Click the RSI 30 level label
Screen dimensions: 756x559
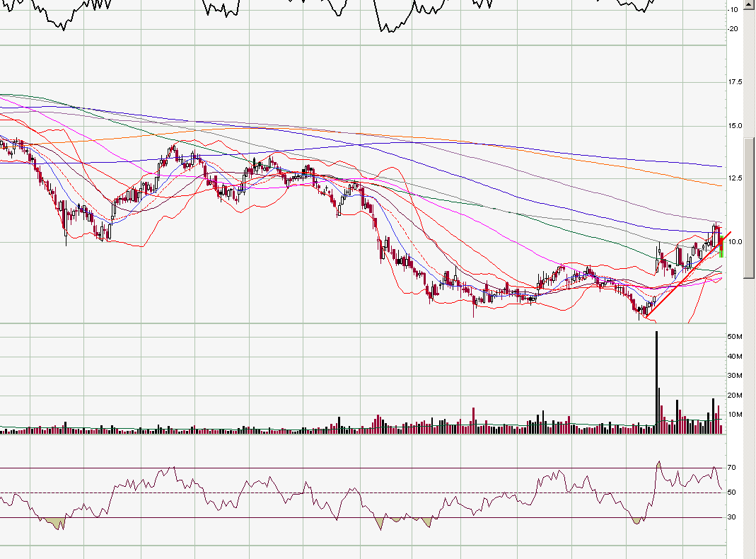(731, 517)
